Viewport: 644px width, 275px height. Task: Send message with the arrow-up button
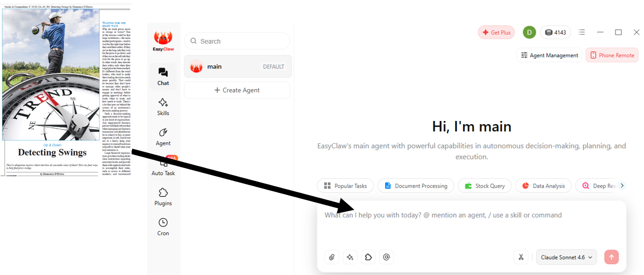coord(612,257)
